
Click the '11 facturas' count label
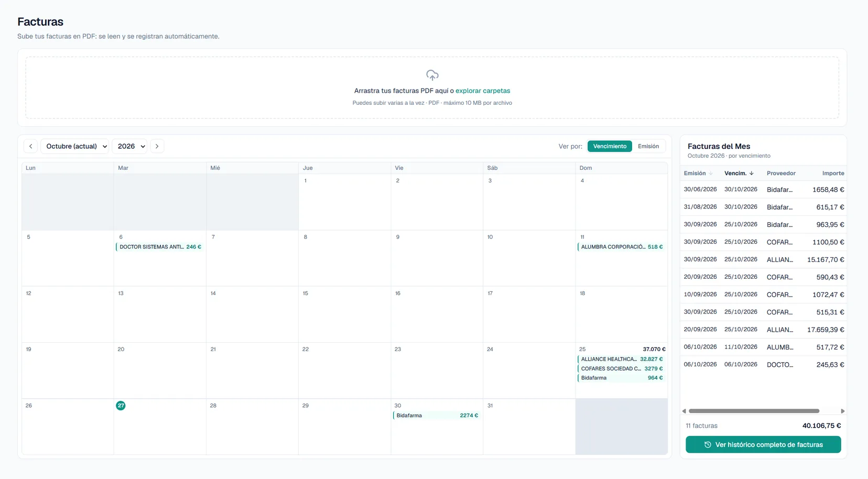click(701, 426)
